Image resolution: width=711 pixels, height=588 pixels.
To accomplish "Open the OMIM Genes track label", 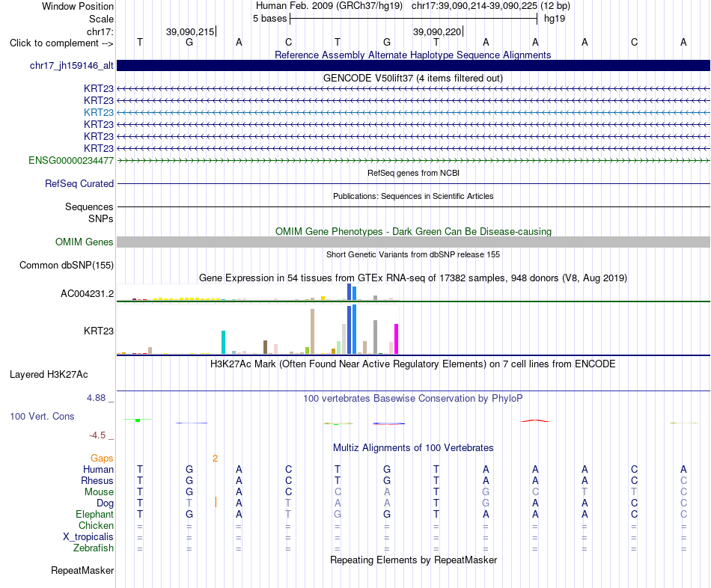I will click(x=85, y=242).
